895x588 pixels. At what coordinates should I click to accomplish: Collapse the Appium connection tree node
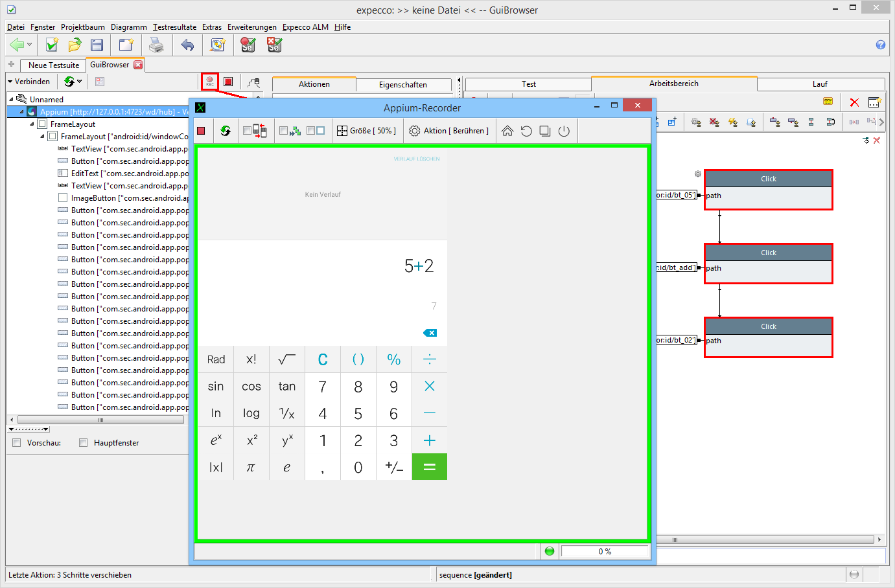21,112
